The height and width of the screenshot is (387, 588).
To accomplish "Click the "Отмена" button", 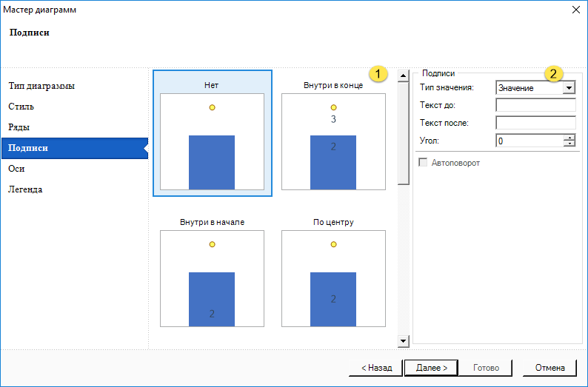I will (549, 368).
